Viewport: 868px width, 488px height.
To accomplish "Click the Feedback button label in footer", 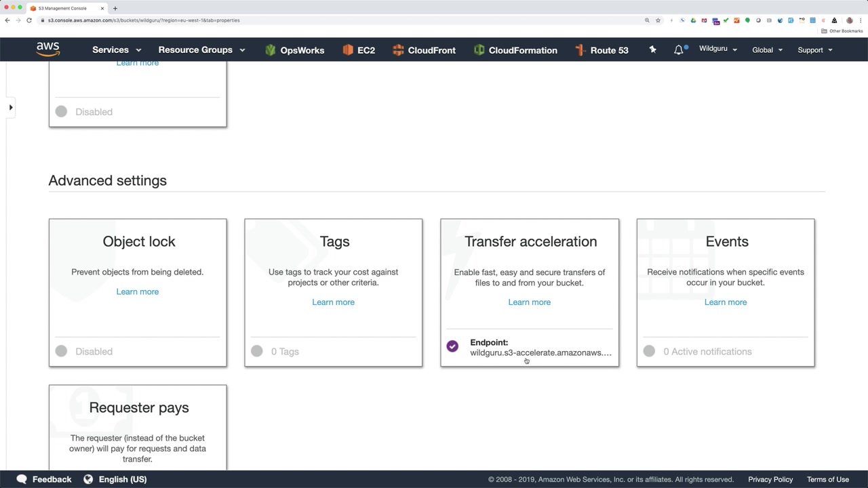I will tap(52, 479).
